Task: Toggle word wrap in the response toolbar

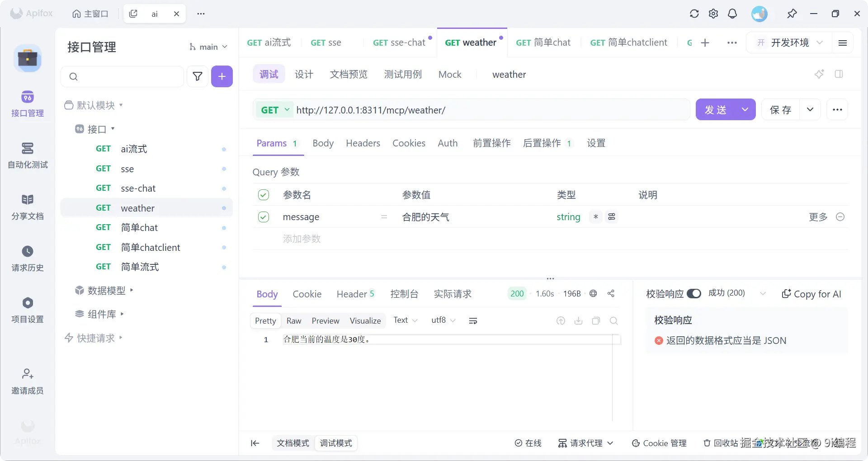Action: click(x=473, y=321)
